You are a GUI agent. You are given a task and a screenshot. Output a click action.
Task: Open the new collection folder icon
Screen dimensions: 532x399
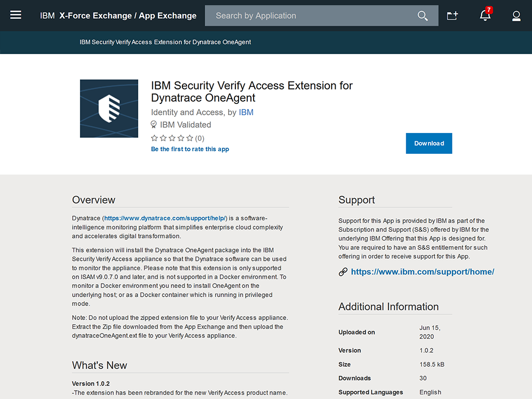click(453, 16)
